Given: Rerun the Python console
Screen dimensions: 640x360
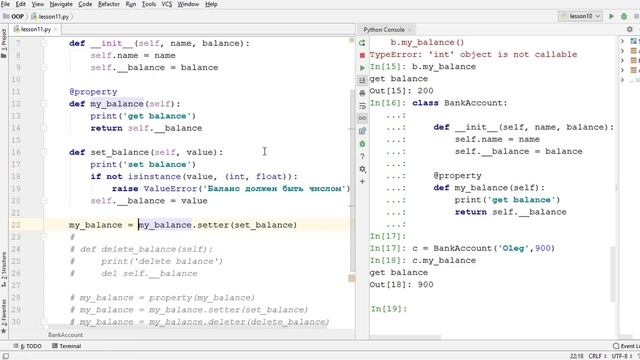Looking at the screenshot, I should pos(362,43).
